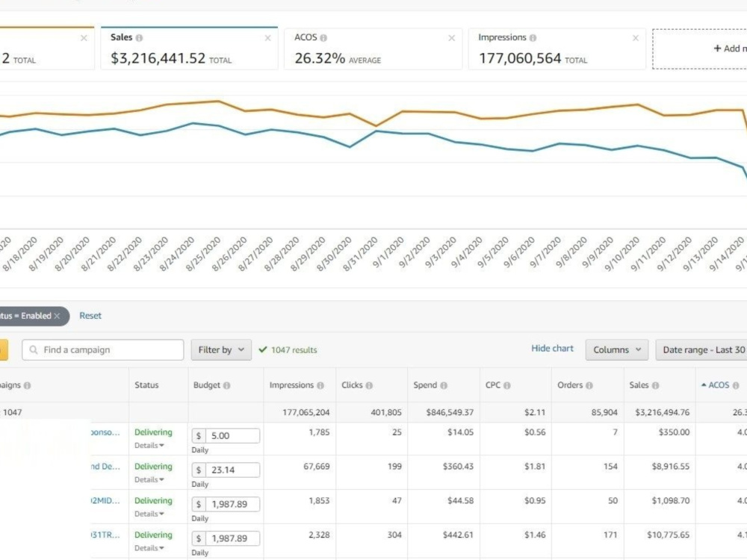Expand Details for the $442.61 spend campaign

pyautogui.click(x=149, y=549)
